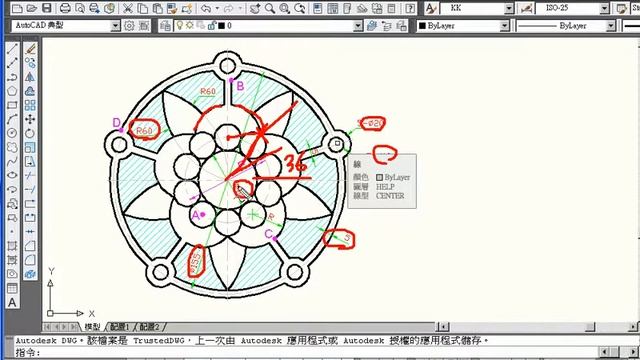Open Plot Preview from the toolbar
Screen dimensions: 640x360
coord(80,8)
